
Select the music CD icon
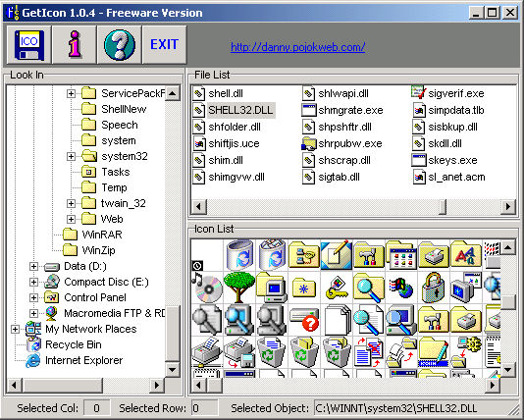tap(207, 288)
